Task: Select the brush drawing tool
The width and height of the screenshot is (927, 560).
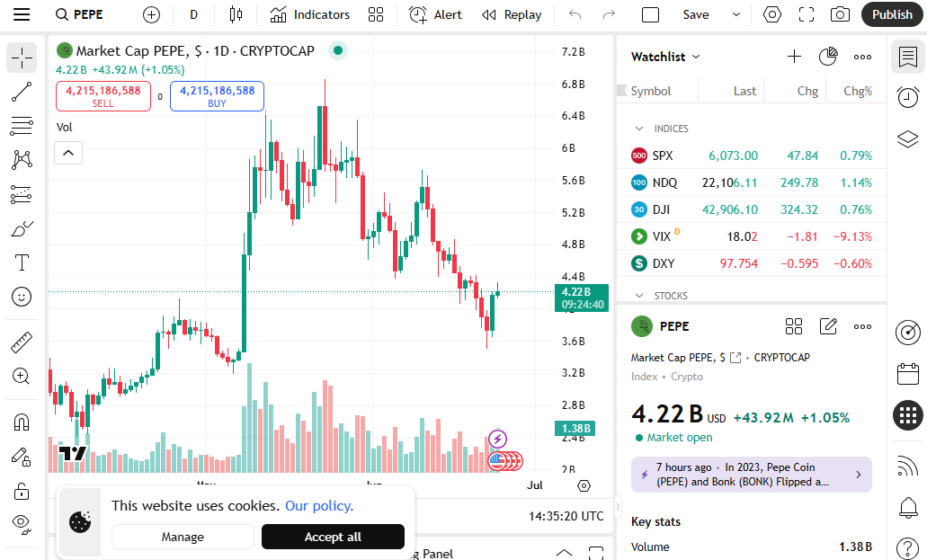Action: [22, 228]
